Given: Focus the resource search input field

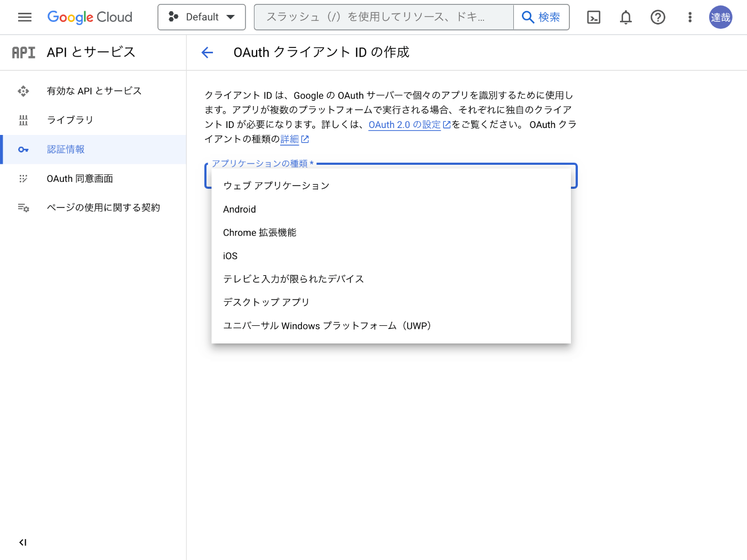Looking at the screenshot, I should (x=384, y=17).
